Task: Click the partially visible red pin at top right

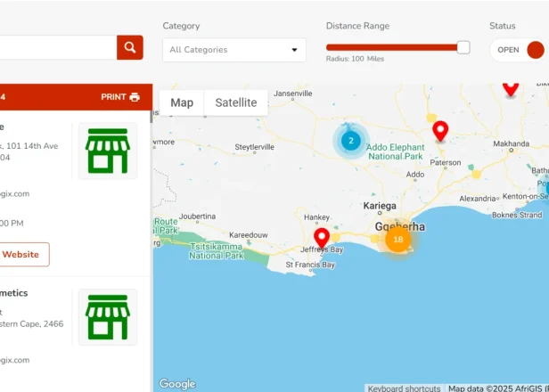Action: pos(511,88)
